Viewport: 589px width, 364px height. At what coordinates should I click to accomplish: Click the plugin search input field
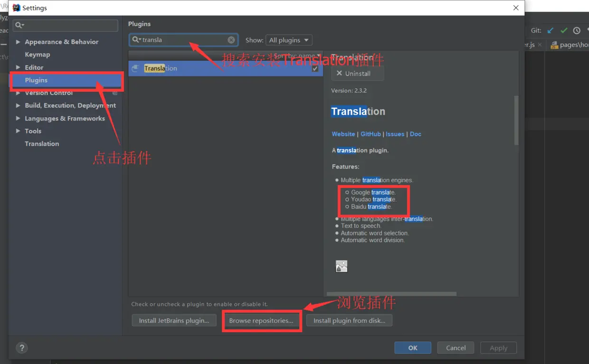tap(184, 40)
